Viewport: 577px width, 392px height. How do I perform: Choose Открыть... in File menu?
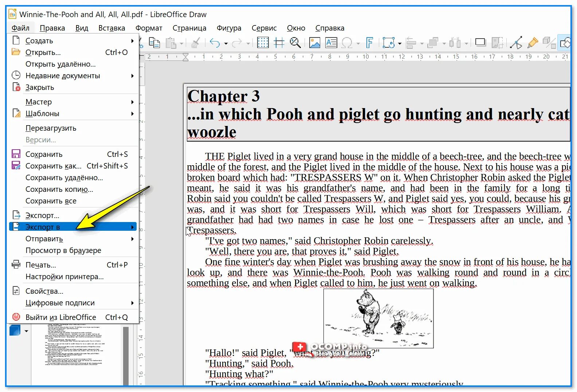73,52
